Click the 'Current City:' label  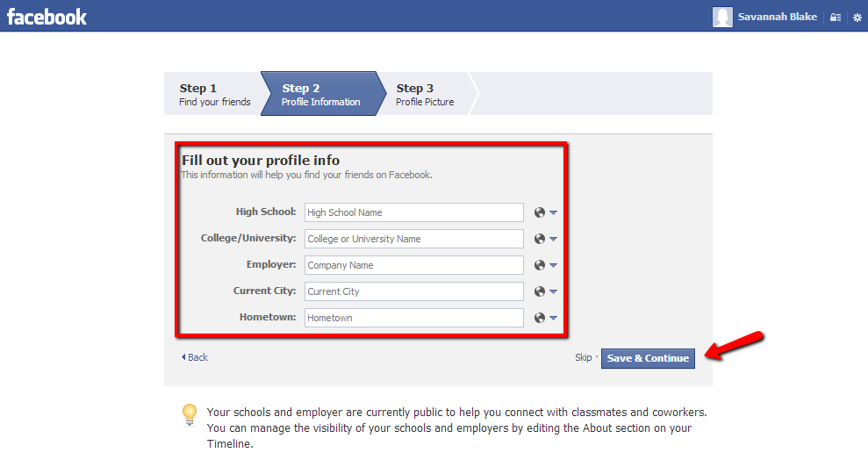[264, 291]
